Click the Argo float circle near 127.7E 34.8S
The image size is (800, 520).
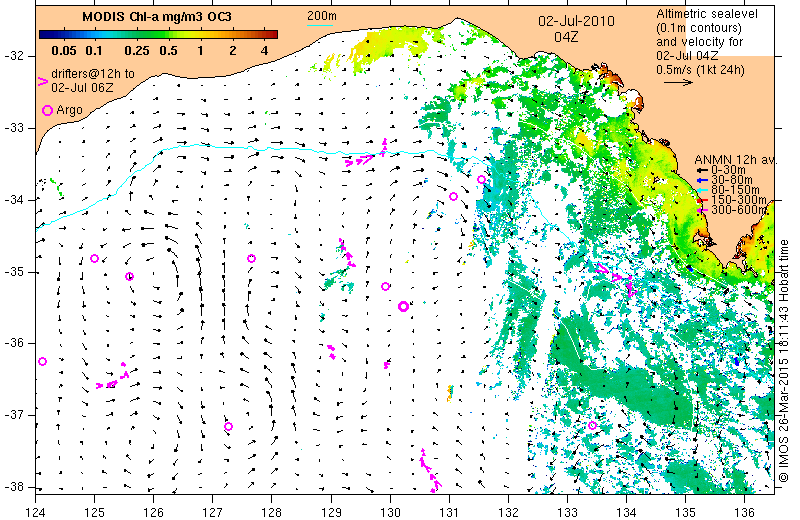click(x=251, y=259)
